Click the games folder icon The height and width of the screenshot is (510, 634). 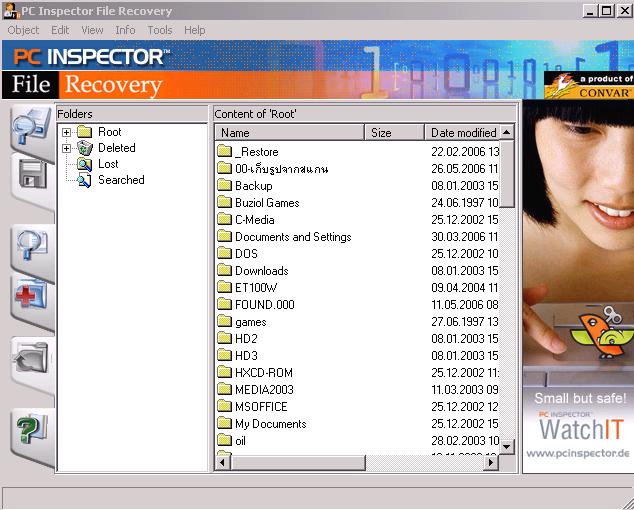click(224, 321)
